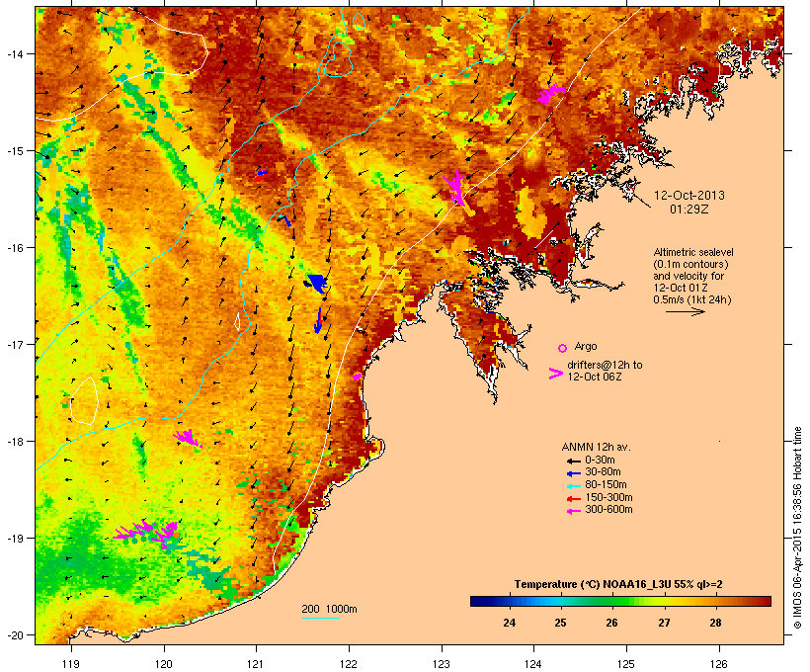The image size is (810, 672).
Task: Click the longitude 122 axis label
Action: (x=349, y=664)
